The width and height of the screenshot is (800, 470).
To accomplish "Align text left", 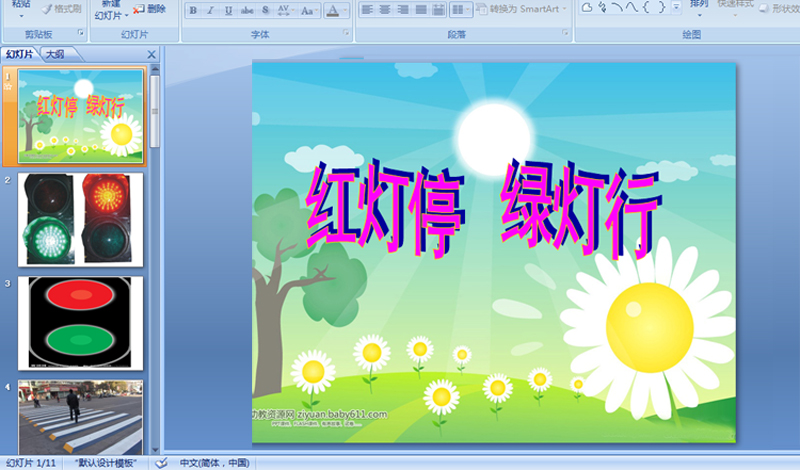I will coord(367,10).
